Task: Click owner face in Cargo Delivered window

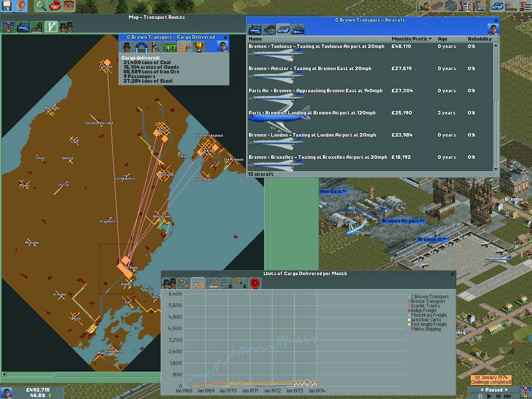Action: (x=223, y=47)
